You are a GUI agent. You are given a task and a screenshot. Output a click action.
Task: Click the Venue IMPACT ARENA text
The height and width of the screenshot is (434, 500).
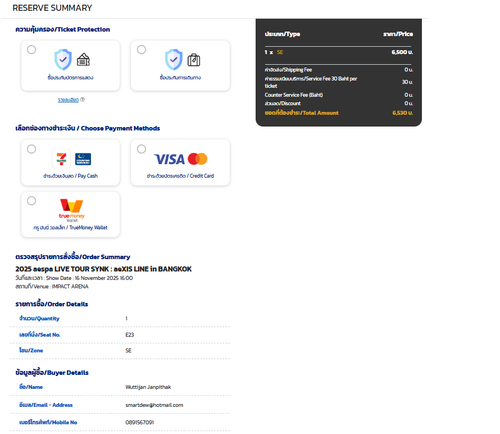(x=52, y=286)
